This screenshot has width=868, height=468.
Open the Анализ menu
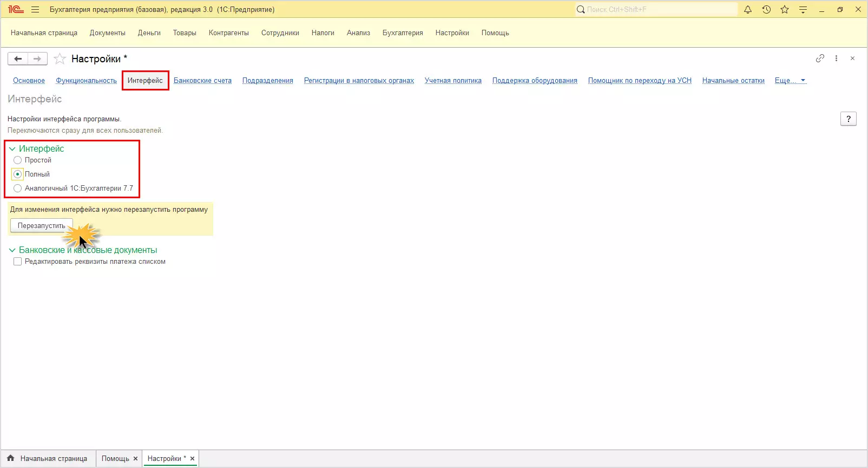359,33
